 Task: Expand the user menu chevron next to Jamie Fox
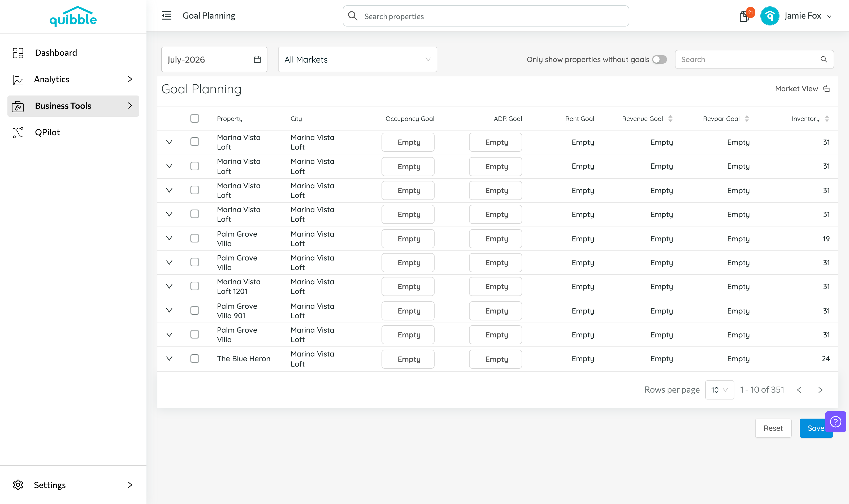[x=829, y=16]
